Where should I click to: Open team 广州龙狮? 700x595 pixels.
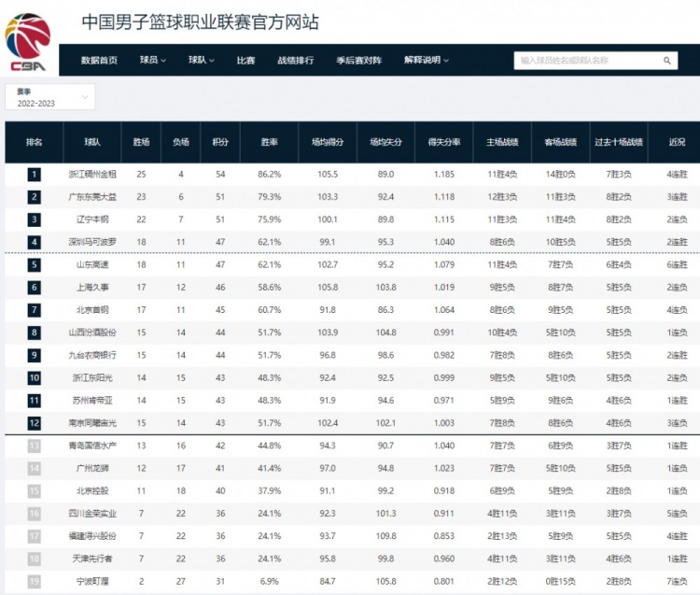click(92, 468)
